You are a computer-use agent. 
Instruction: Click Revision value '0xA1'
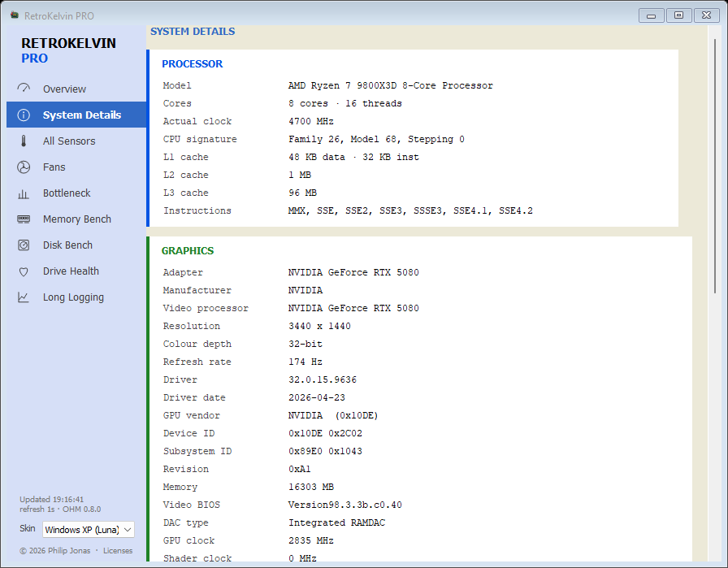(x=300, y=469)
